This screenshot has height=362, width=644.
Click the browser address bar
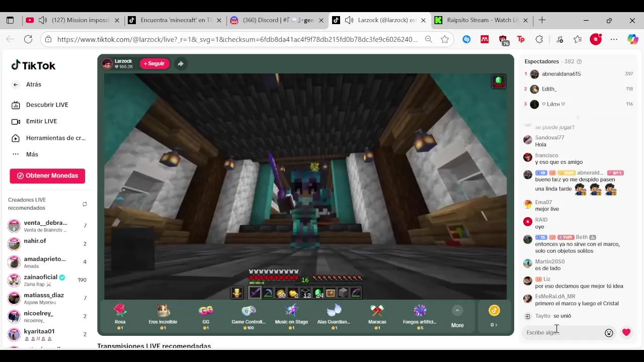point(236,39)
